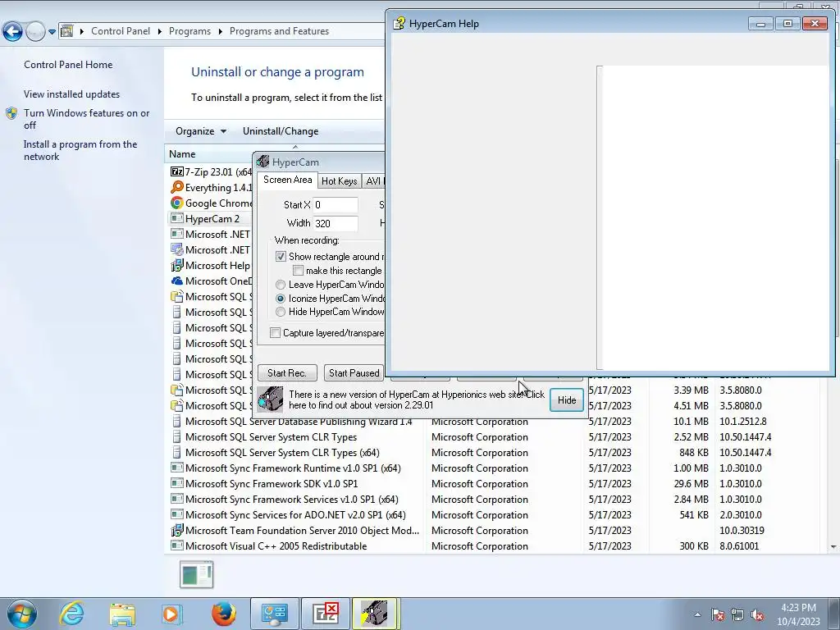Click Uninstall/Change in the toolbar
The image size is (840, 630).
[x=281, y=131]
